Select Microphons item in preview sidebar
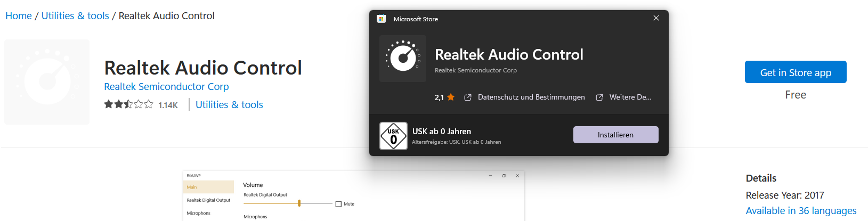The width and height of the screenshot is (868, 221). pos(199,213)
